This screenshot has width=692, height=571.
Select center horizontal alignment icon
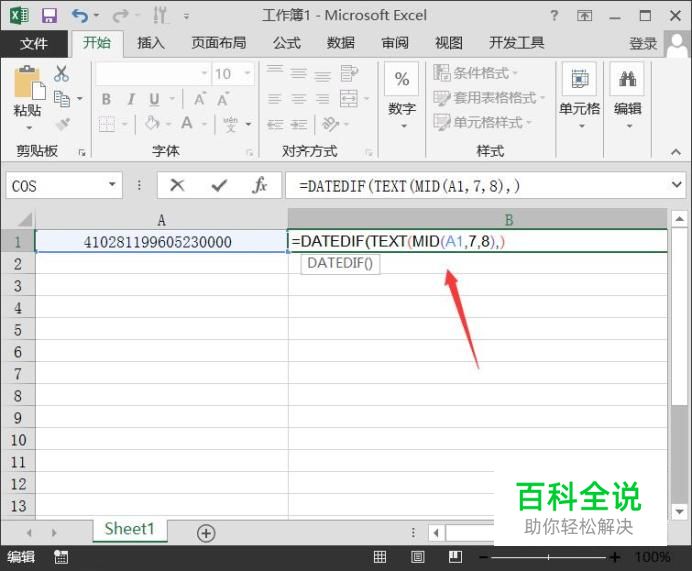[x=299, y=98]
